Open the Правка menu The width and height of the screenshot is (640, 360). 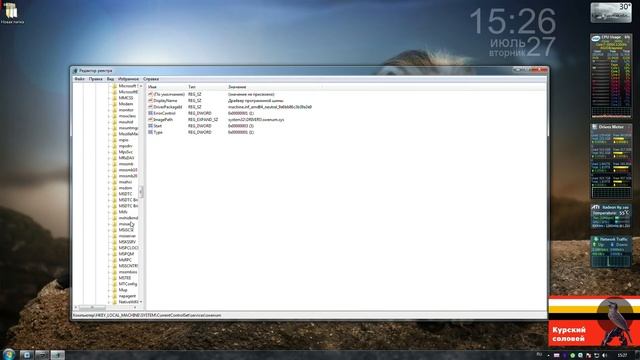[96, 79]
